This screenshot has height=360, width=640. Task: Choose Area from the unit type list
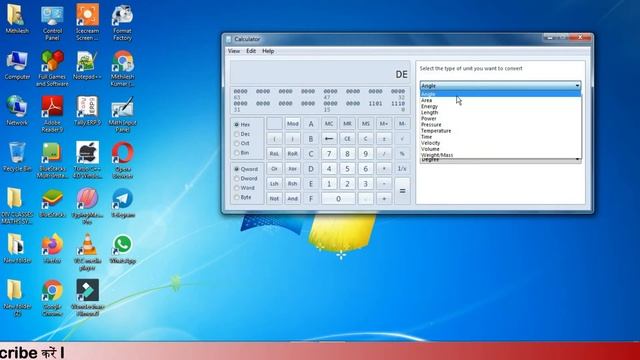tap(500, 100)
